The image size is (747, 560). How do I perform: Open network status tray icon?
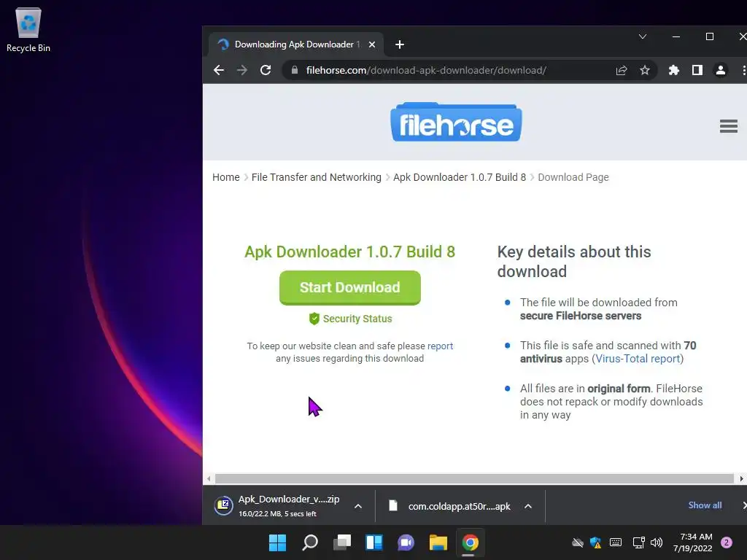pos(638,542)
